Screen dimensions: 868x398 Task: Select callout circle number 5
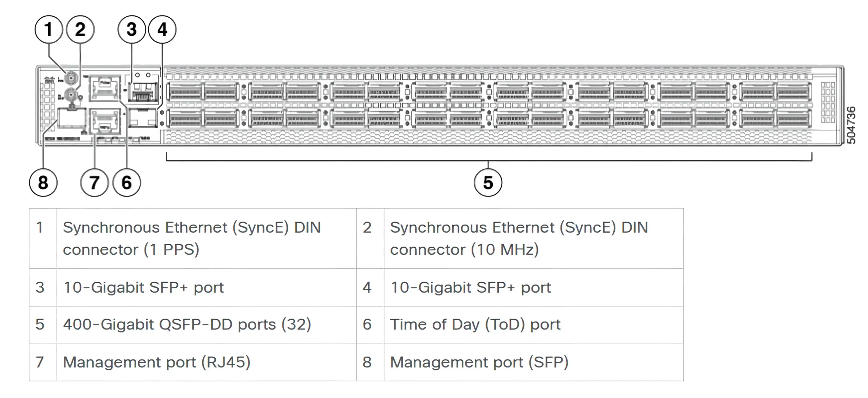click(488, 183)
